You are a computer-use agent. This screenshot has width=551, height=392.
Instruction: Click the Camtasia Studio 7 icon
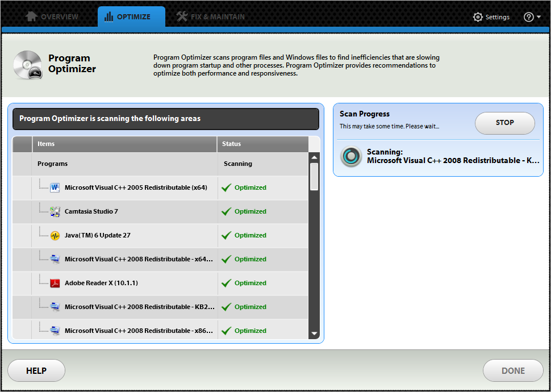pyautogui.click(x=55, y=211)
